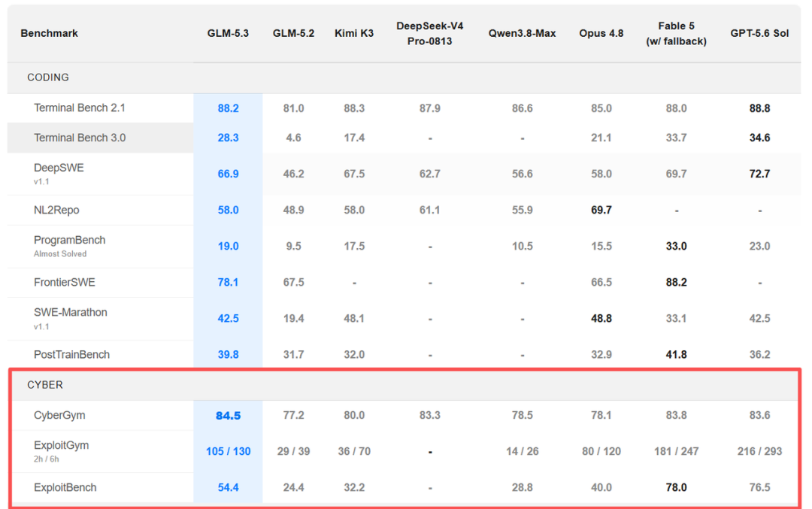Click the SWE-Marathon benchmark name

(71, 312)
